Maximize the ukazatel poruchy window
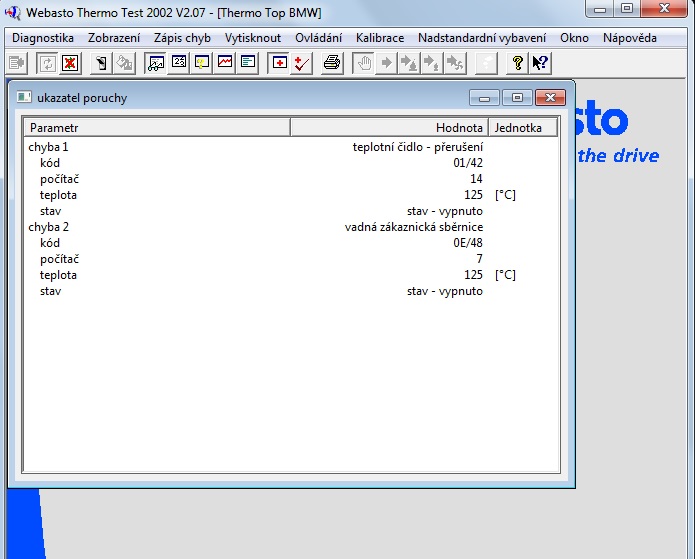 tap(517, 98)
